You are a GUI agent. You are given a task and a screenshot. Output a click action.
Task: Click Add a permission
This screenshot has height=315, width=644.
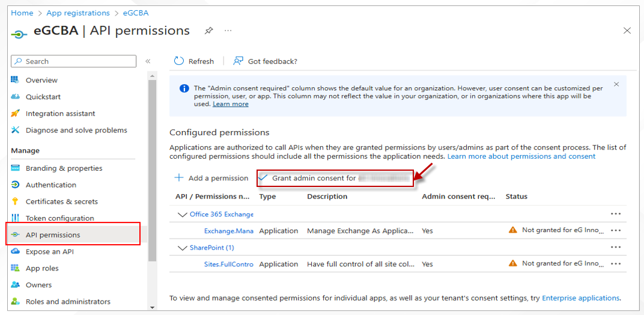click(x=211, y=178)
